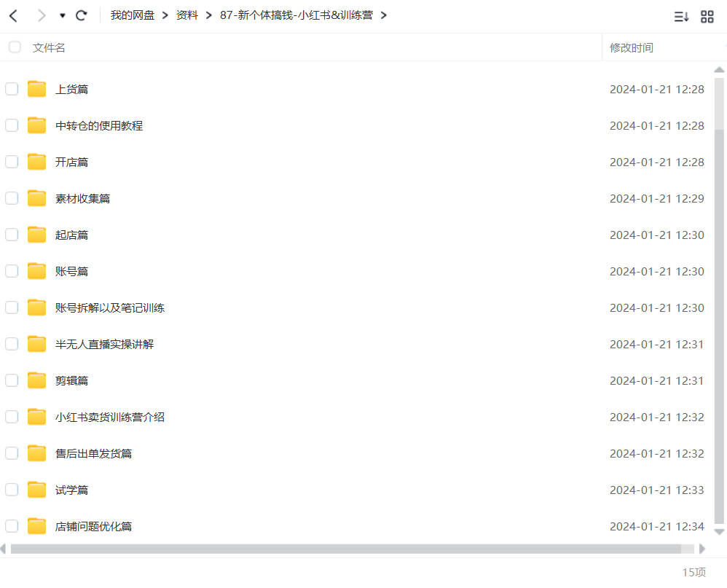Tick the select-all checkbox beside 文件名
This screenshot has width=727, height=588.
(15, 47)
